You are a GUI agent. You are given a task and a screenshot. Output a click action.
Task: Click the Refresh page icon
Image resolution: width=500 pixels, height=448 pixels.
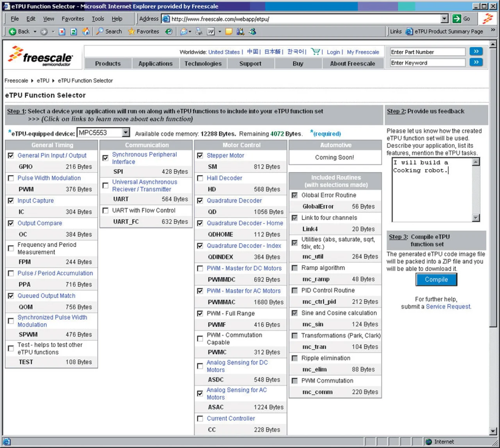pyautogui.click(x=73, y=32)
